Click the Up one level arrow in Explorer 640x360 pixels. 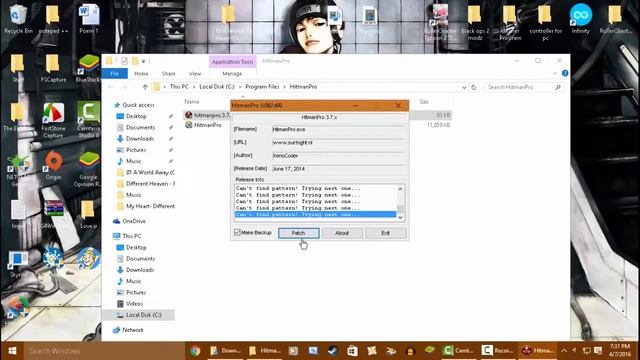(x=145, y=87)
